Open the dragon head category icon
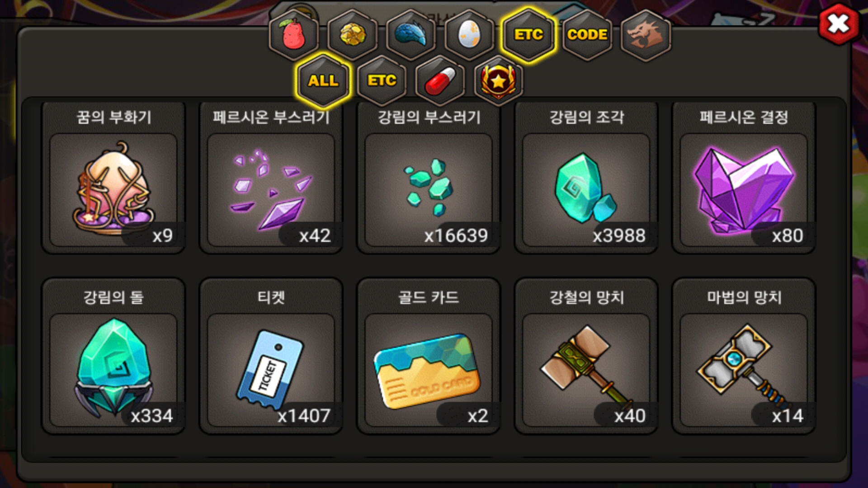Screen dimensions: 868x488 tap(646, 34)
